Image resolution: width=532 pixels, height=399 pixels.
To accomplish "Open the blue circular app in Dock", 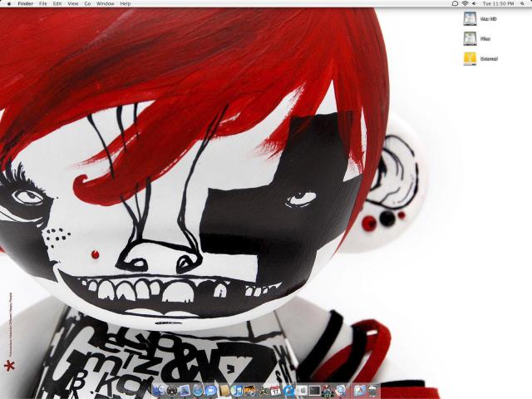I will (289, 391).
